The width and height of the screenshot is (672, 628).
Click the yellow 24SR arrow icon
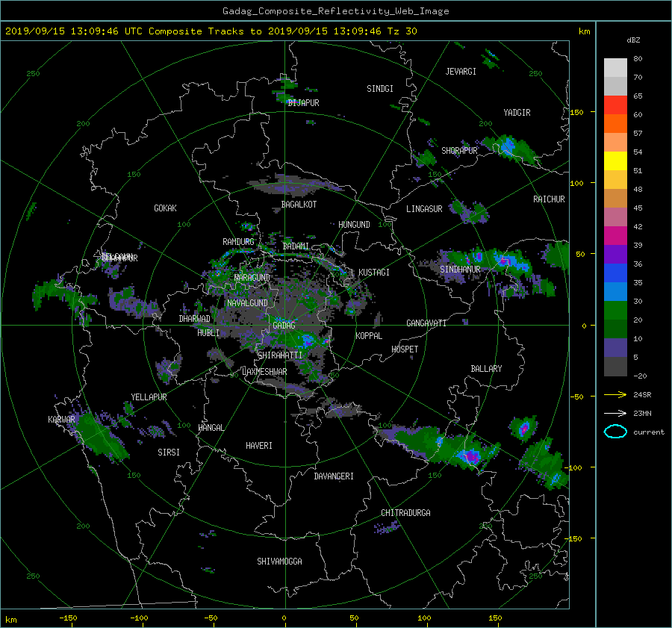click(615, 394)
